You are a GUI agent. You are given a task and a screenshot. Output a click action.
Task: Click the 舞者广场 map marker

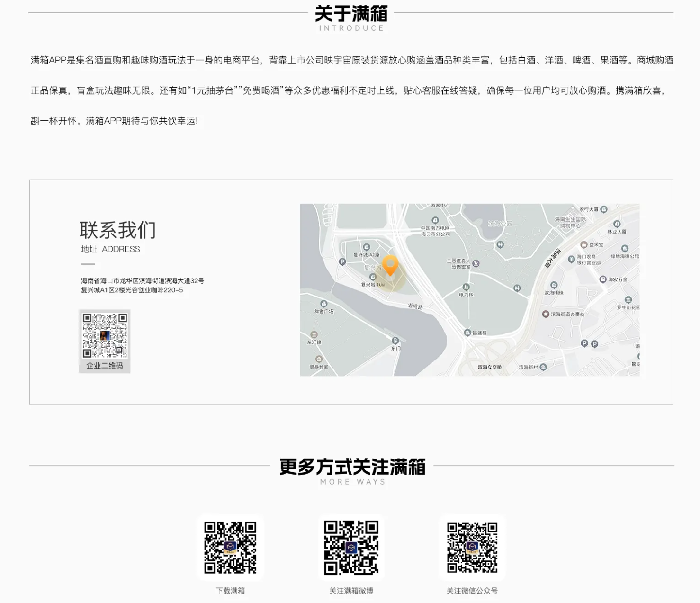(x=324, y=304)
